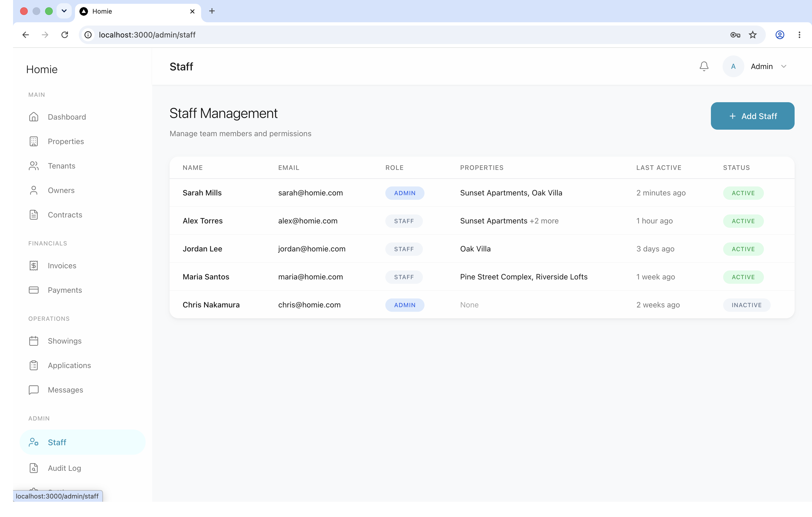Click the Messages chat bubble icon

pyautogui.click(x=34, y=390)
